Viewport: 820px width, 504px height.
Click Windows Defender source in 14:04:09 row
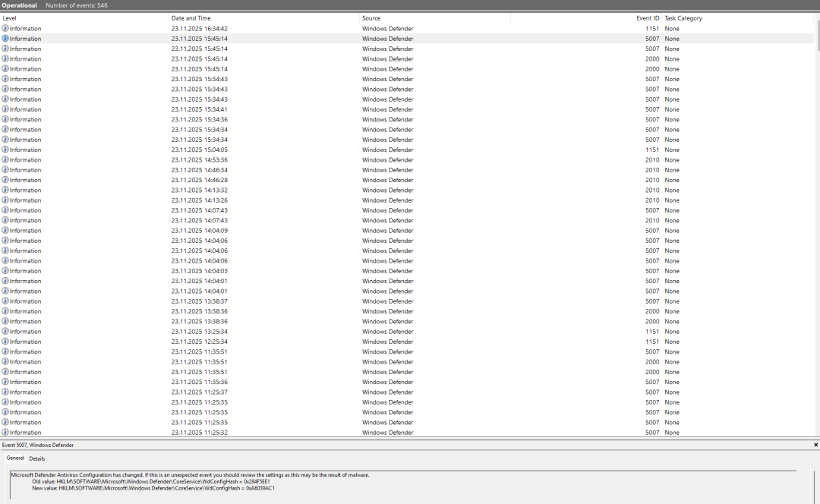click(x=387, y=231)
